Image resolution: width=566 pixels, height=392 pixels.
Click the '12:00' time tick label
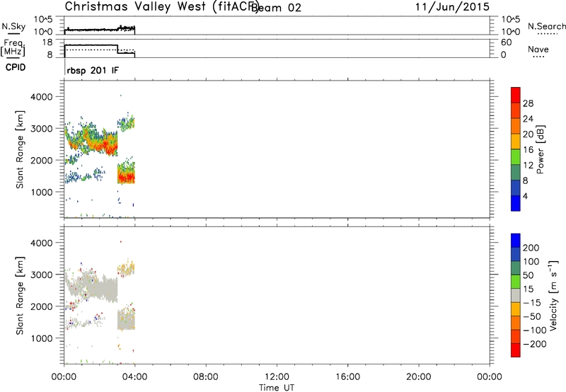(277, 377)
